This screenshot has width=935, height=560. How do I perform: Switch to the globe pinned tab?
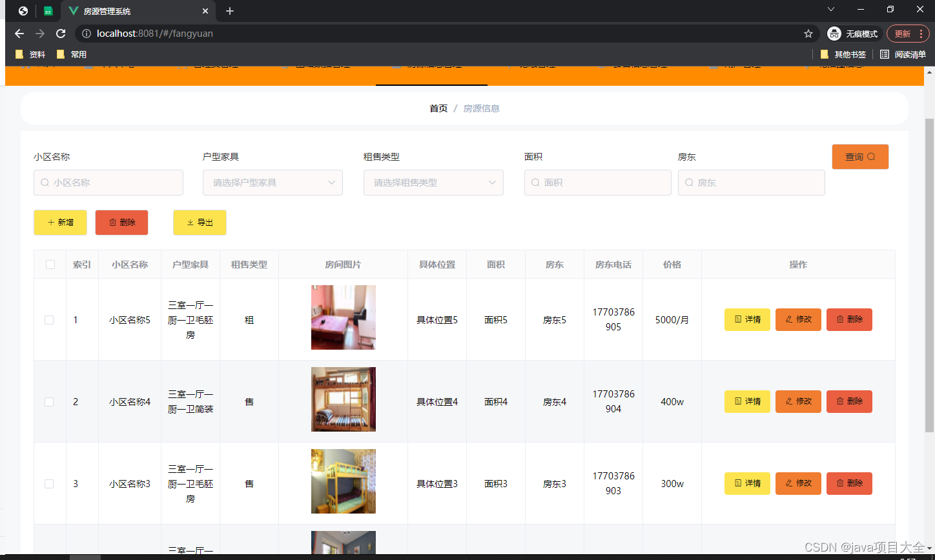[23, 11]
